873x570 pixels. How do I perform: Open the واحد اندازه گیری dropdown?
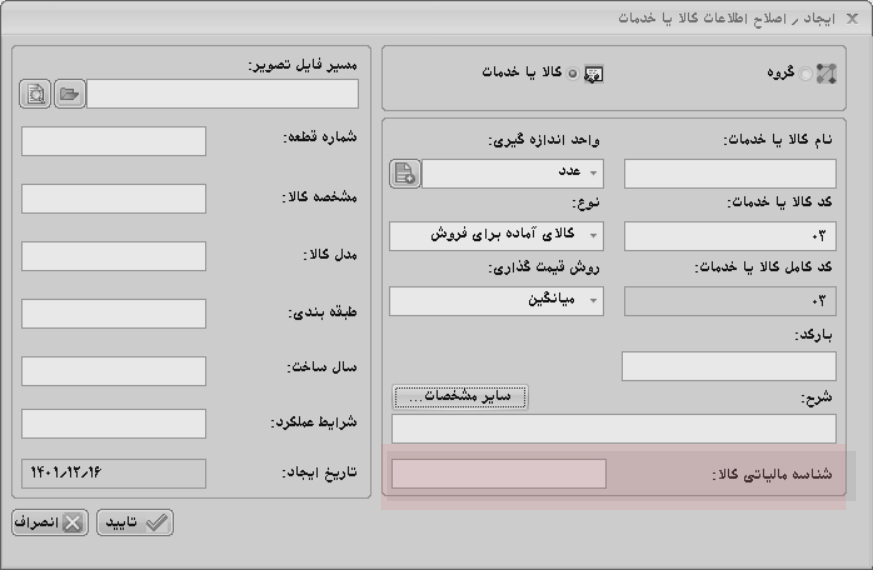(x=513, y=173)
